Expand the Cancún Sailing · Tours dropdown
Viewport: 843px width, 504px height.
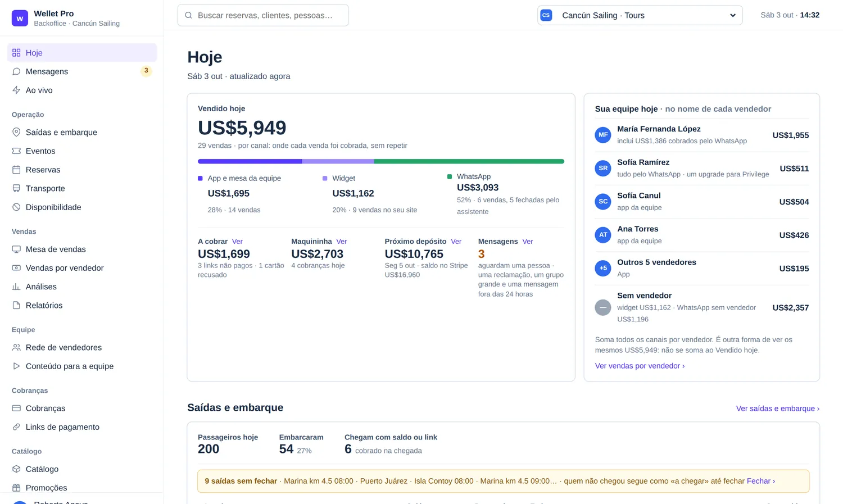tap(640, 15)
